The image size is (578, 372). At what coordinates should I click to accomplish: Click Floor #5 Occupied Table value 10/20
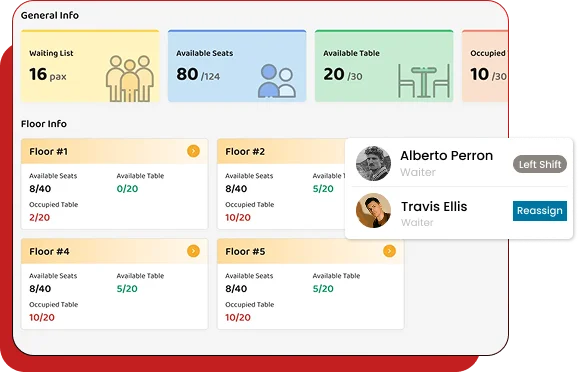coord(238,317)
